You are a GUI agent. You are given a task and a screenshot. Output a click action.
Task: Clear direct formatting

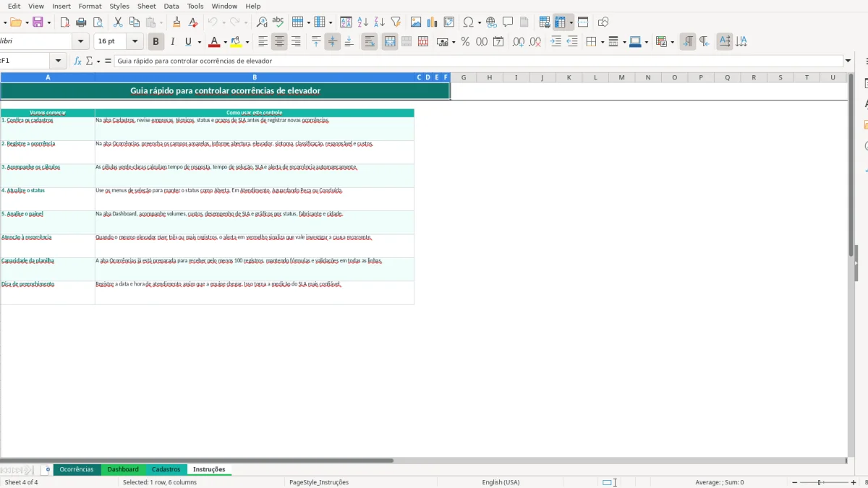[x=192, y=22]
